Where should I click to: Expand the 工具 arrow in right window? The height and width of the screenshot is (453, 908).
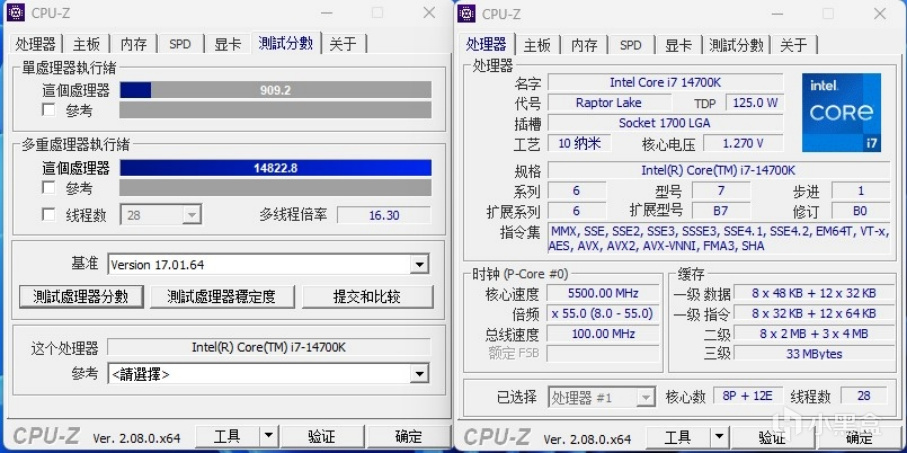[x=719, y=437]
